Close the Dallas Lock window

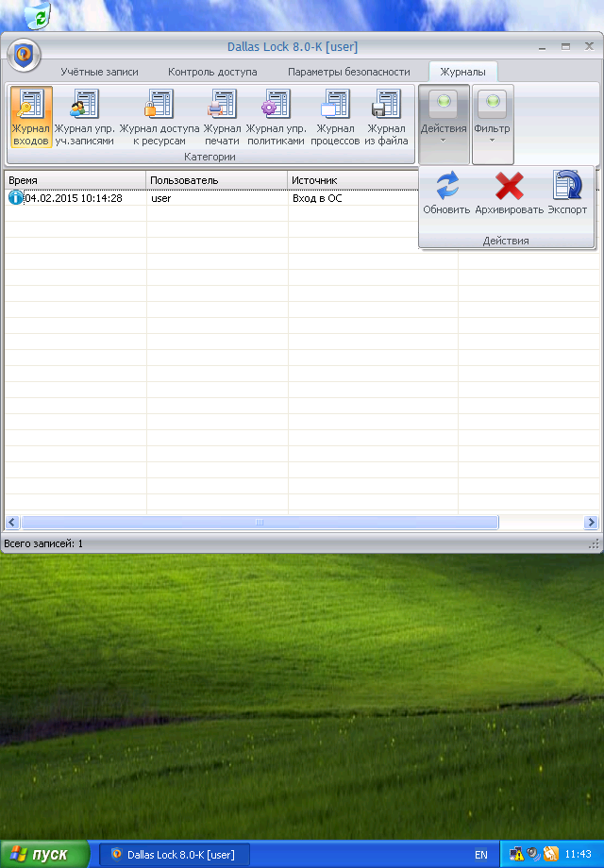[589, 46]
